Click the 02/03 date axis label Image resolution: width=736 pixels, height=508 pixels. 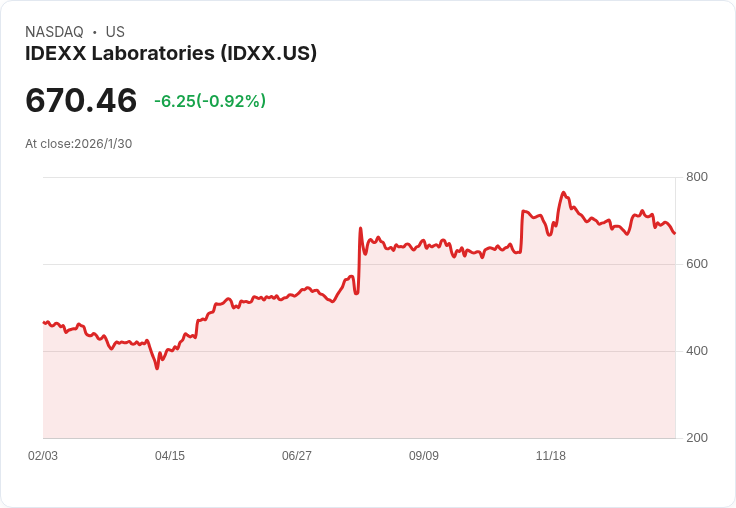point(43,455)
